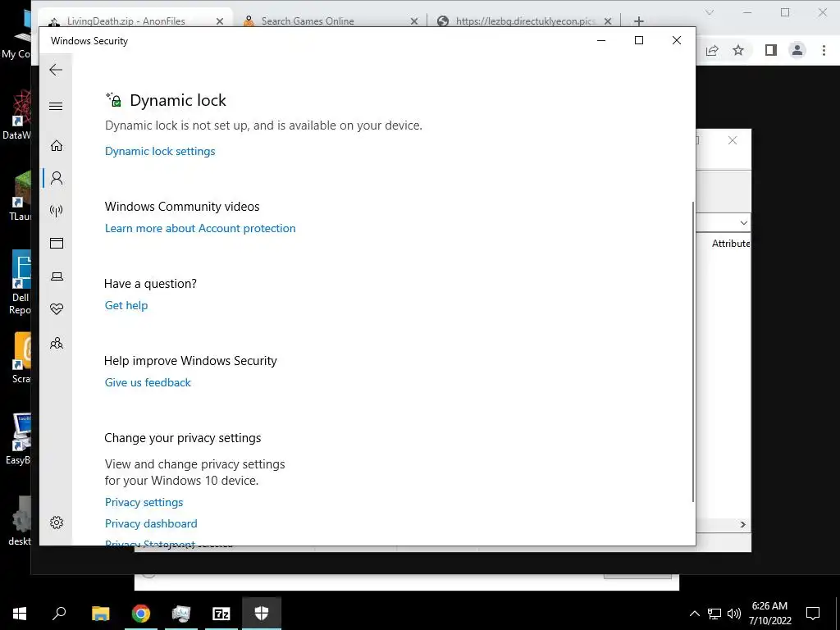The height and width of the screenshot is (630, 840).
Task: Expand the dropdown in the background window
Action: (x=743, y=222)
